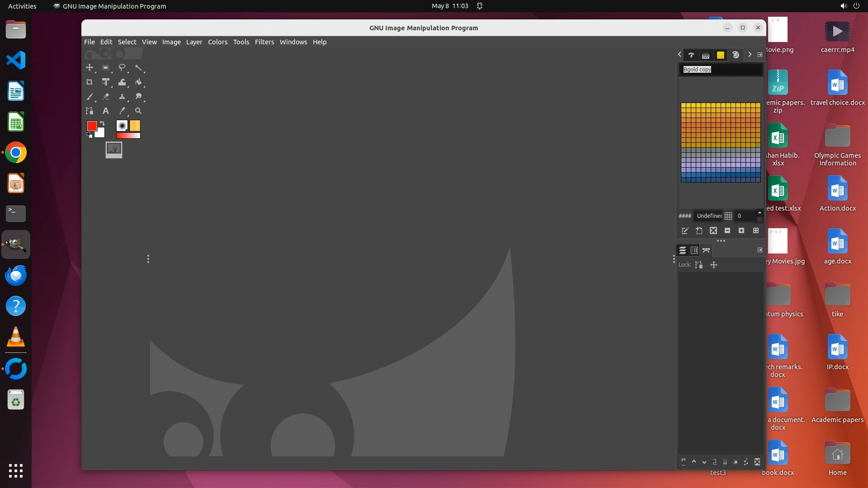Select the Clone stamp tool
Image resolution: width=868 pixels, height=488 pixels.
tap(122, 97)
